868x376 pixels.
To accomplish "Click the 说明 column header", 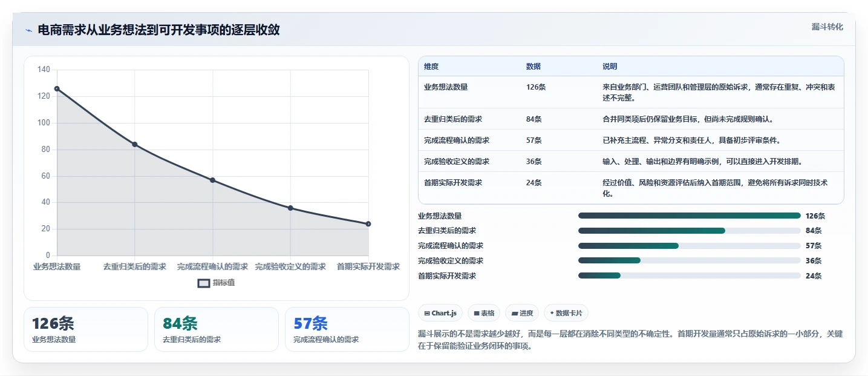I will pos(610,66).
